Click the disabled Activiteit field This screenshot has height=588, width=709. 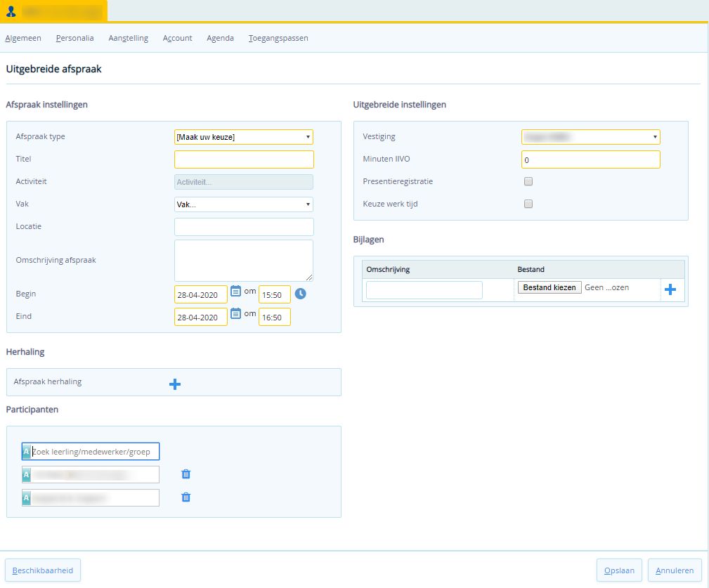(244, 182)
